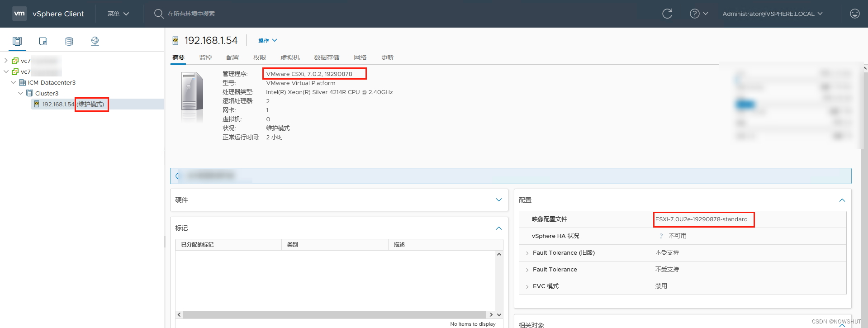Select ICM-Datacenter3 in the inventory tree
868x328 pixels.
point(52,82)
